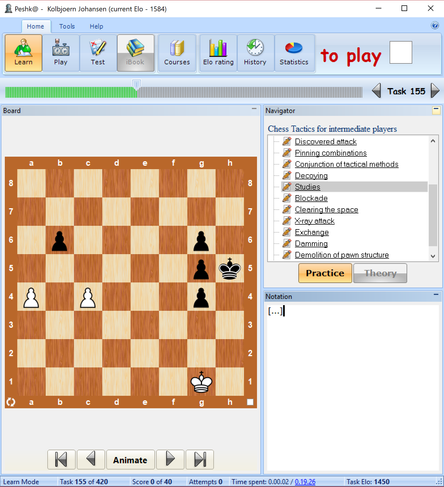Select the Play icon in ribbon
The image size is (444, 487).
click(x=61, y=53)
